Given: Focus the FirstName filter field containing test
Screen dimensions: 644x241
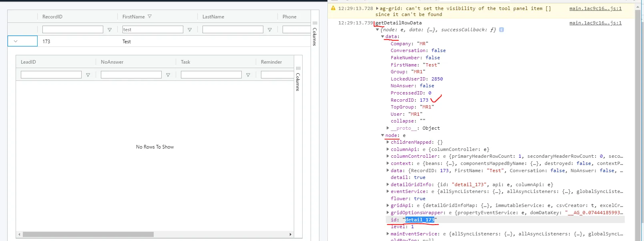Looking at the screenshot, I should 153,30.
